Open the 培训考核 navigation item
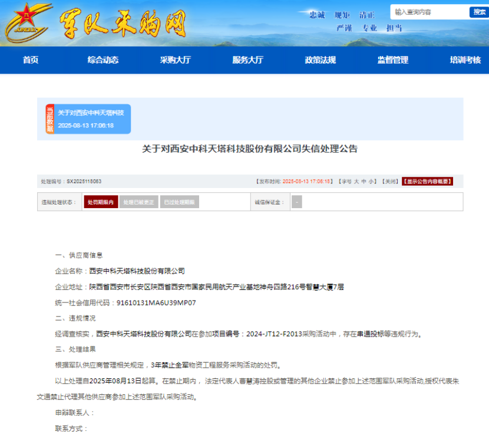 [465, 60]
